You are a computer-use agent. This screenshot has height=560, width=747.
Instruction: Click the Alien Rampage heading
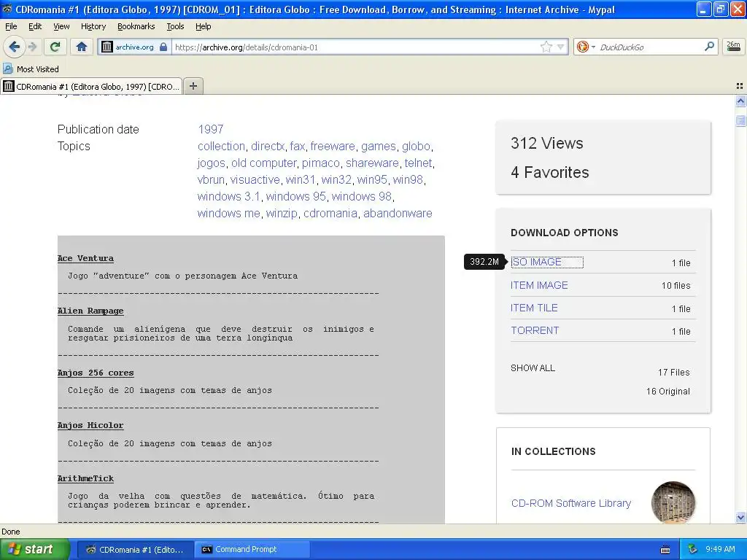[x=90, y=311]
